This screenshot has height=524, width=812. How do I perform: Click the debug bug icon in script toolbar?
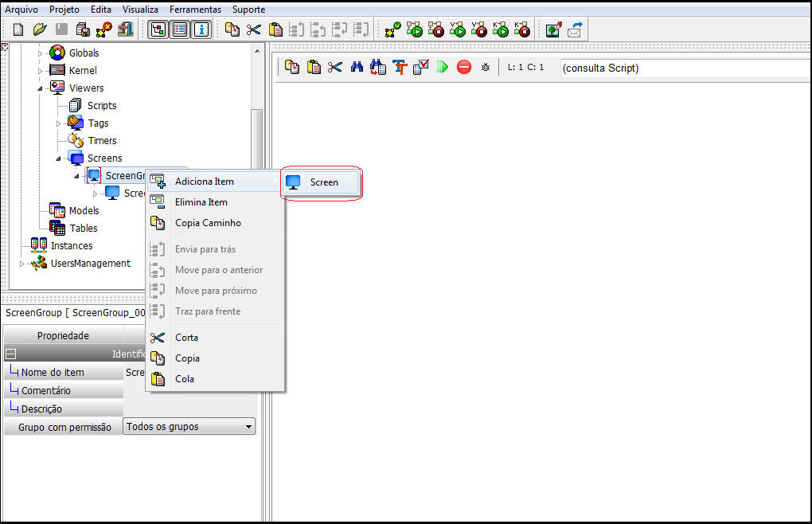[x=486, y=68]
